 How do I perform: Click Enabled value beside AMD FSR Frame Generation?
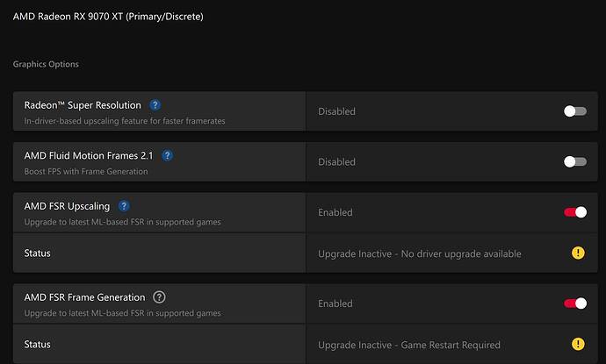pyautogui.click(x=335, y=303)
